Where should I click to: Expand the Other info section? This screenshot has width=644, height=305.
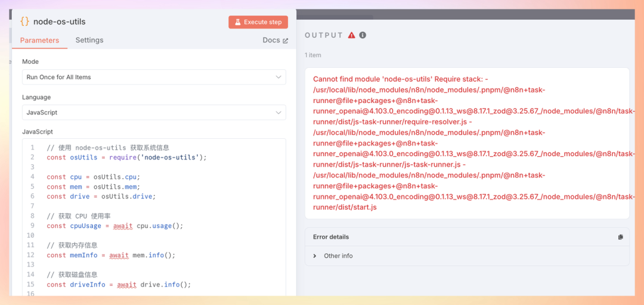[315, 256]
